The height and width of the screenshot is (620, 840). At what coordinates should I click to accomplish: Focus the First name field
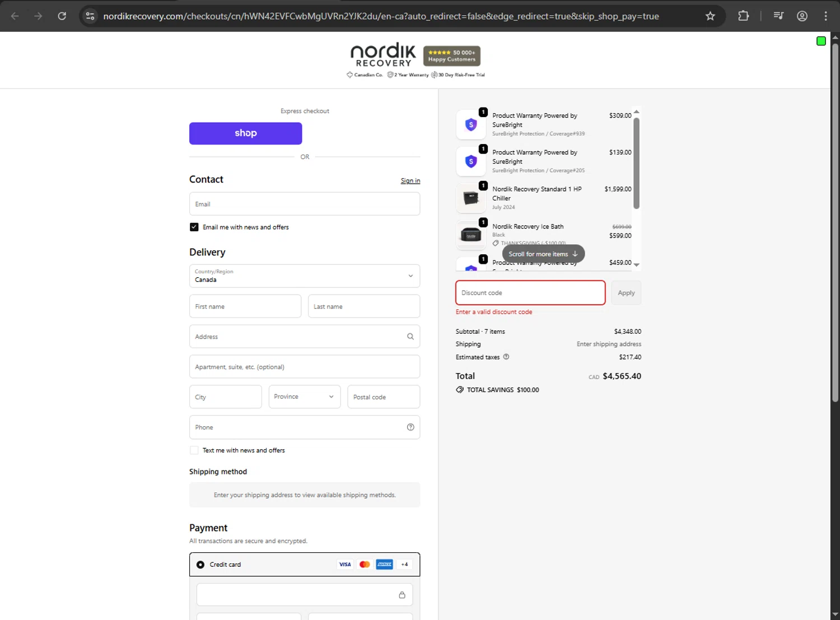(x=245, y=306)
